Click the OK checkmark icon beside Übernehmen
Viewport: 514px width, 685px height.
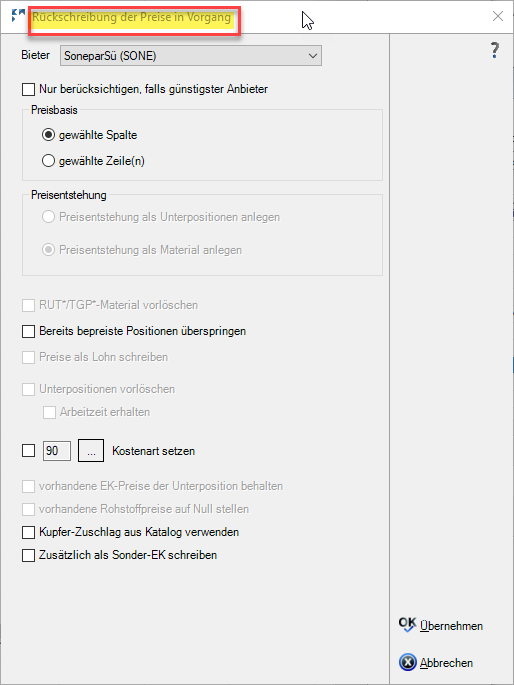[407, 625]
